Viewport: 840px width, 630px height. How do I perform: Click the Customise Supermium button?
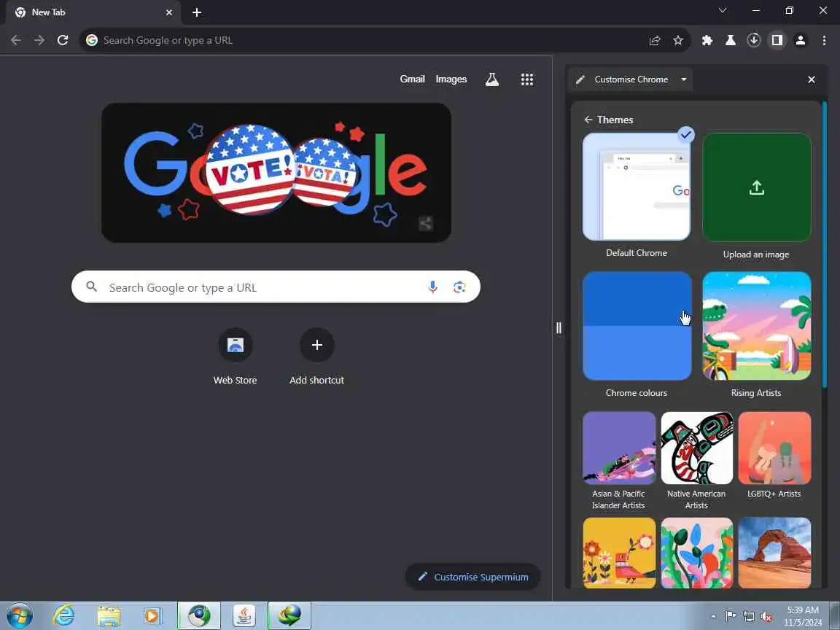(472, 577)
